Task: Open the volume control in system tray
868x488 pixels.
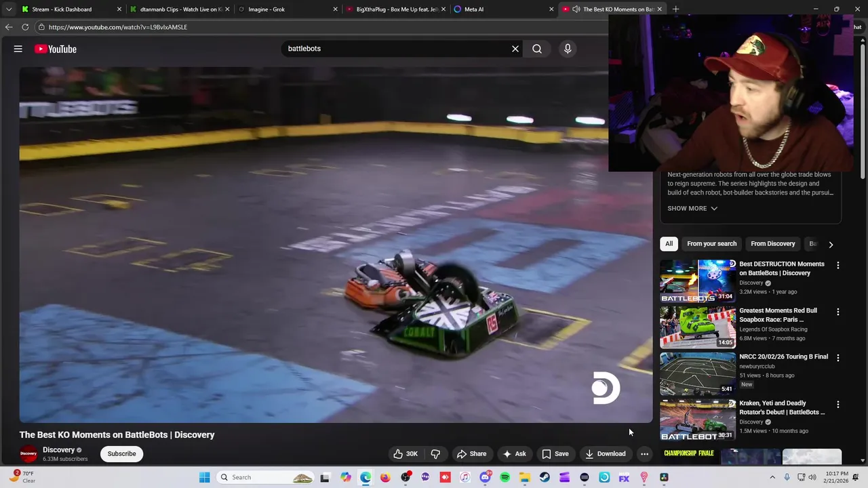Action: click(813, 477)
